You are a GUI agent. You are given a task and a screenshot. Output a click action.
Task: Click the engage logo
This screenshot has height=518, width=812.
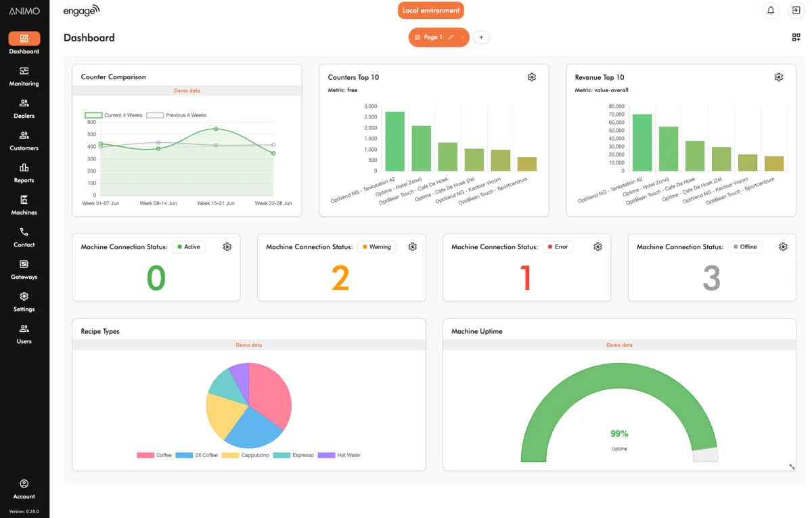[x=81, y=10]
